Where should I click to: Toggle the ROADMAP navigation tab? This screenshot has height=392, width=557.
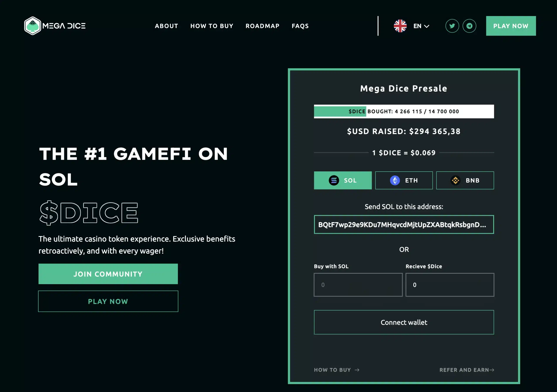coord(262,26)
